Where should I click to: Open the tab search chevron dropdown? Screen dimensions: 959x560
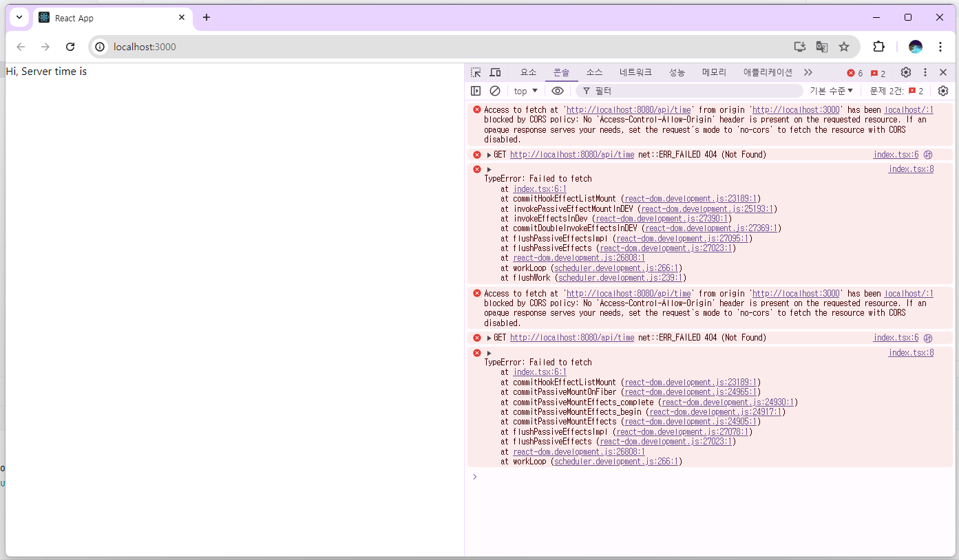19,18
